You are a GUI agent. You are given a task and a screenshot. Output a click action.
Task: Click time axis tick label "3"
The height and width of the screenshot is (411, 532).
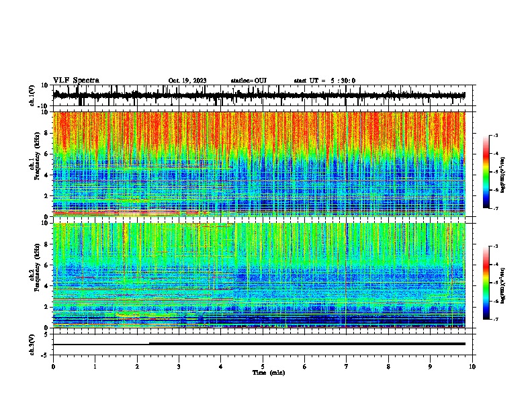coord(179,367)
